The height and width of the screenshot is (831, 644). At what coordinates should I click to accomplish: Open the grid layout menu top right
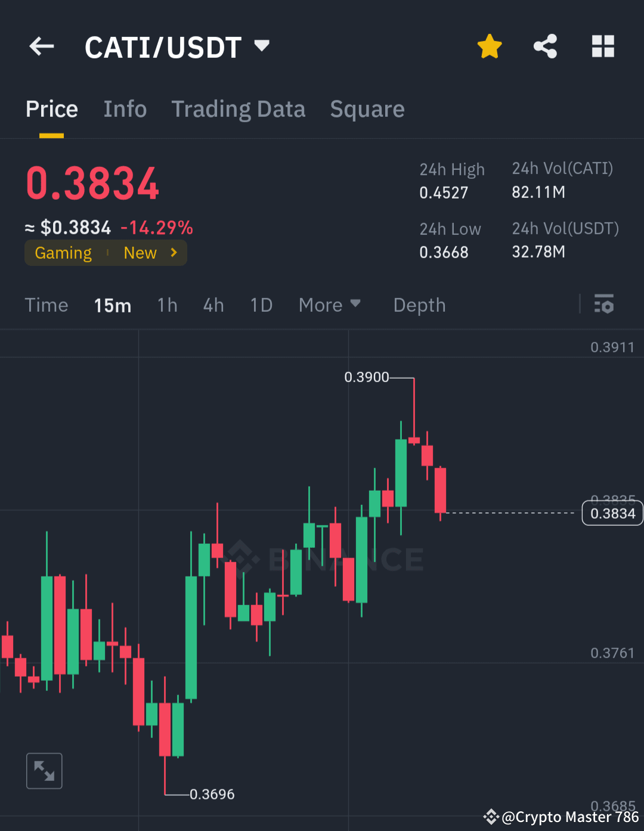tap(602, 46)
